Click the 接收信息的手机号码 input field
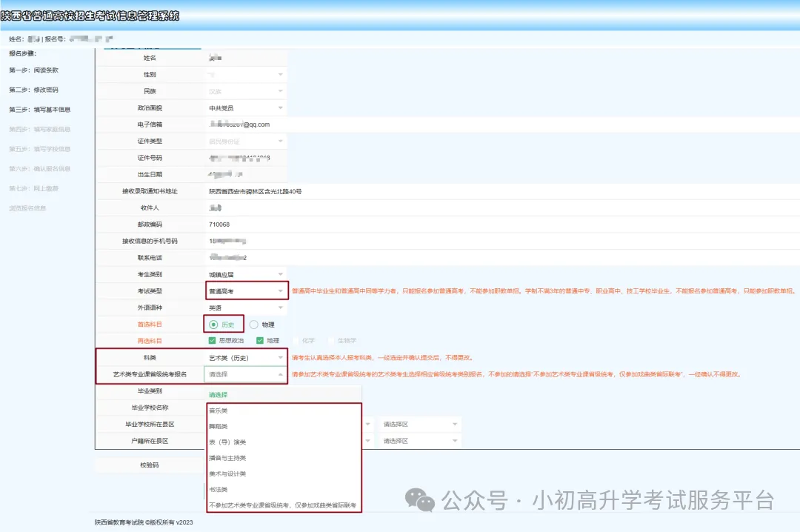This screenshot has height=532, width=800. tap(502, 241)
